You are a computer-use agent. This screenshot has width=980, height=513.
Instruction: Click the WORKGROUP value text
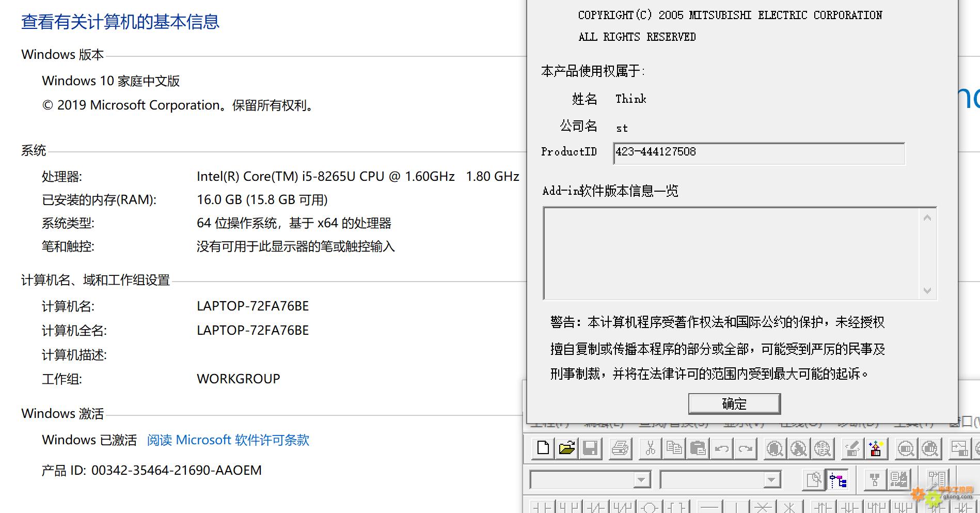click(x=239, y=379)
